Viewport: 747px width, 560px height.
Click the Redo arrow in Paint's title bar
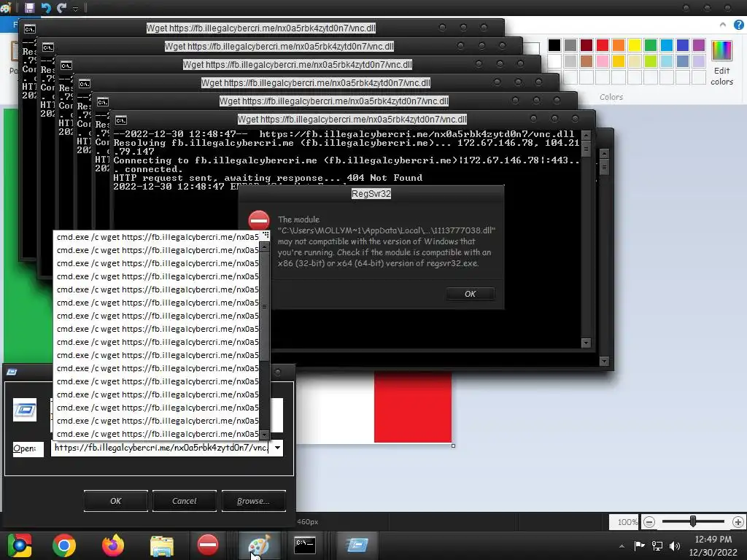61,7
